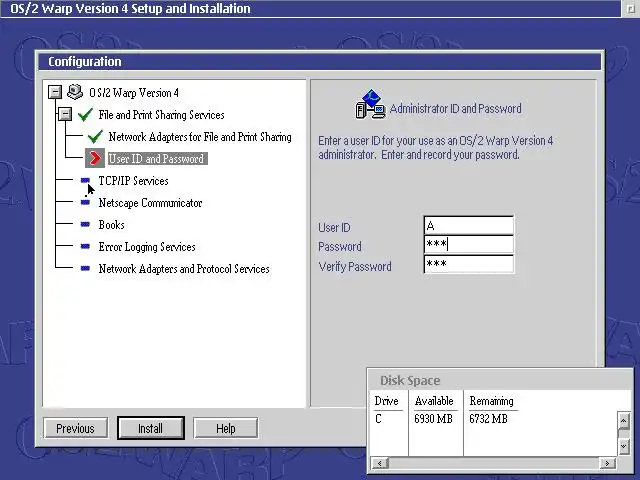This screenshot has width=640, height=480.
Task: Click the 6732 MB remaining value
Action: point(488,419)
